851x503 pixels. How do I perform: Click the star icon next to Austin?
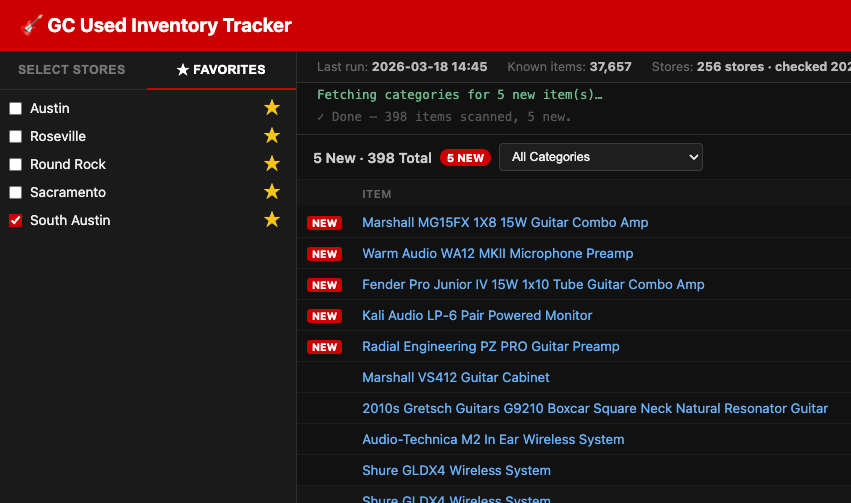[x=271, y=108]
